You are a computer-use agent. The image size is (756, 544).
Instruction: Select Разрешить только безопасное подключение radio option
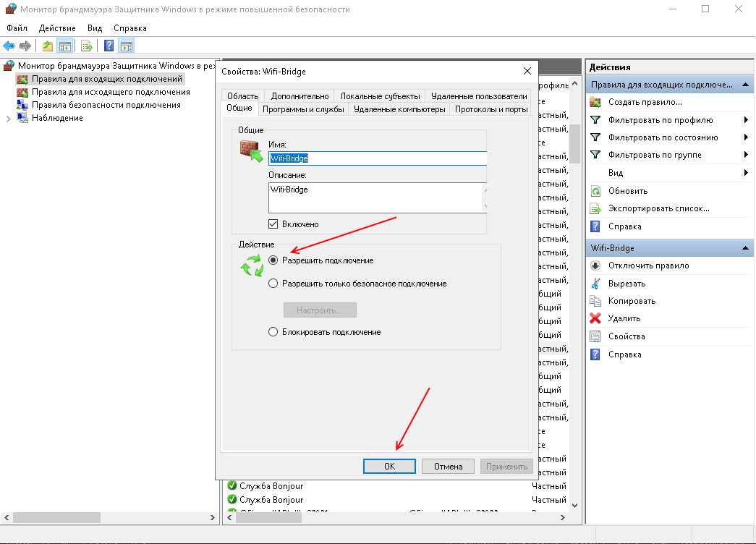coord(273,284)
